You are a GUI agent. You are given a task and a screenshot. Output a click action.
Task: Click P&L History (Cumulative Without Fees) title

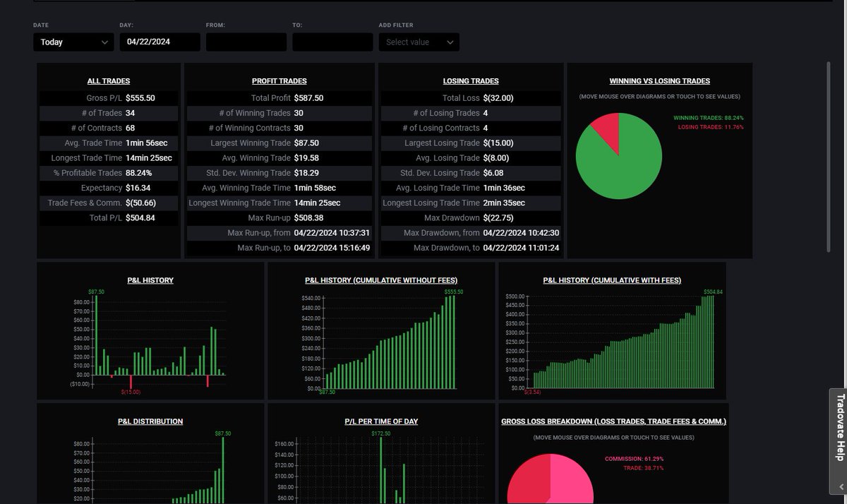[x=381, y=280]
